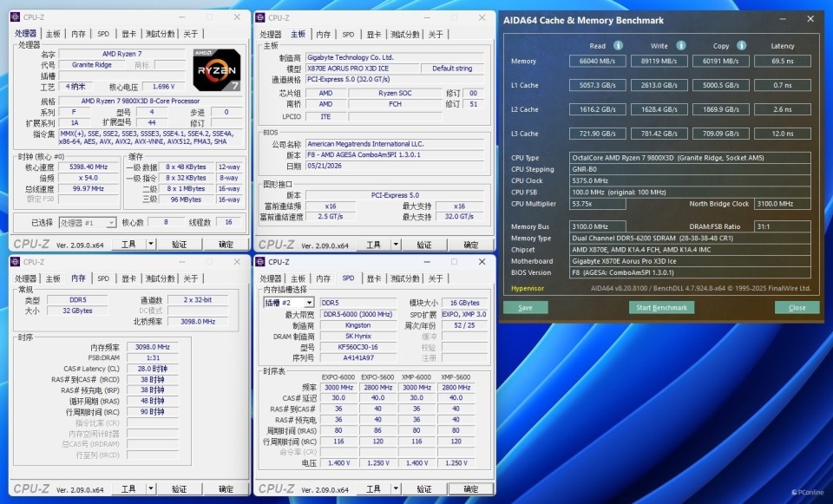
Task: Click Close button in AIDA64
Action: tap(797, 307)
